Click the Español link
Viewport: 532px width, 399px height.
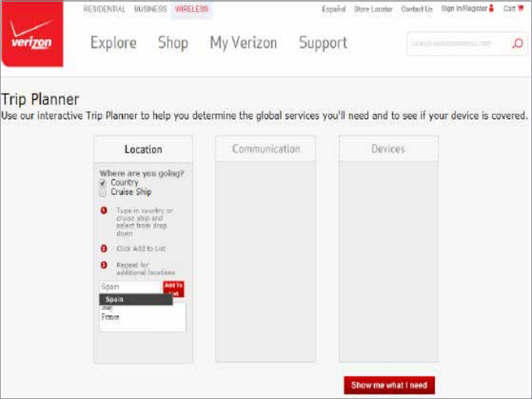pyautogui.click(x=334, y=9)
